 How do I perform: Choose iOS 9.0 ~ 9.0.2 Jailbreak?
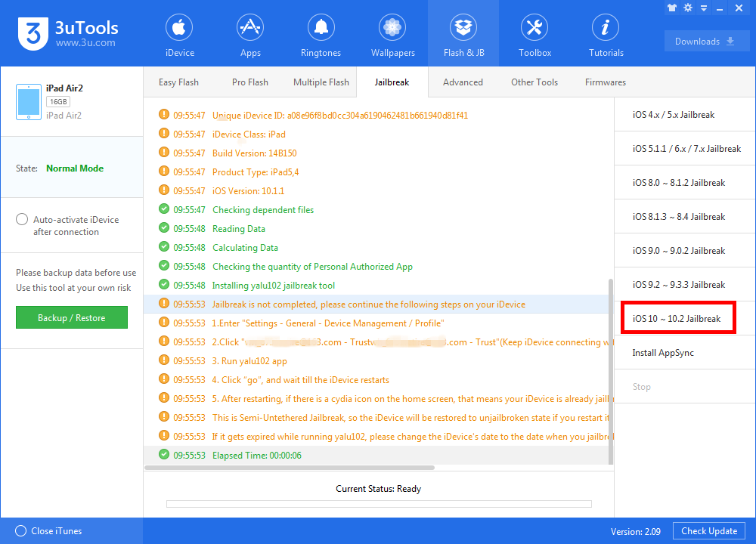coord(685,251)
